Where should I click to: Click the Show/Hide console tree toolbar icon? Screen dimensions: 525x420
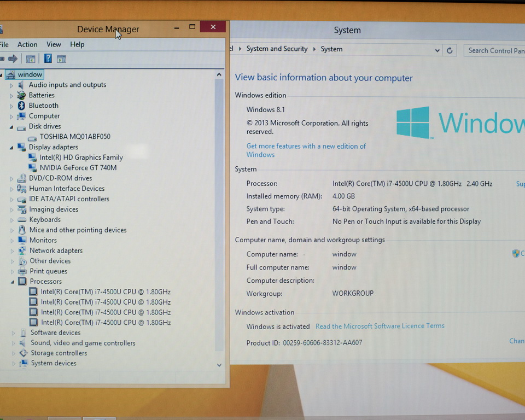click(31, 59)
